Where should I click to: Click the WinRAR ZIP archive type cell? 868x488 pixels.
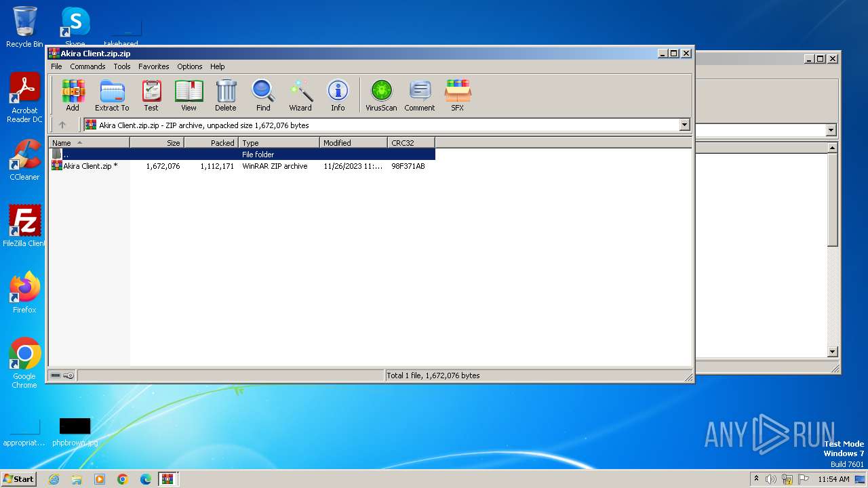pyautogui.click(x=275, y=166)
